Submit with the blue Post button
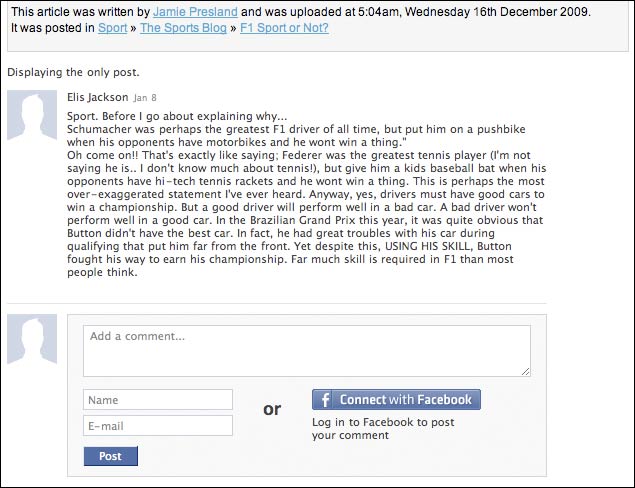 coord(111,456)
